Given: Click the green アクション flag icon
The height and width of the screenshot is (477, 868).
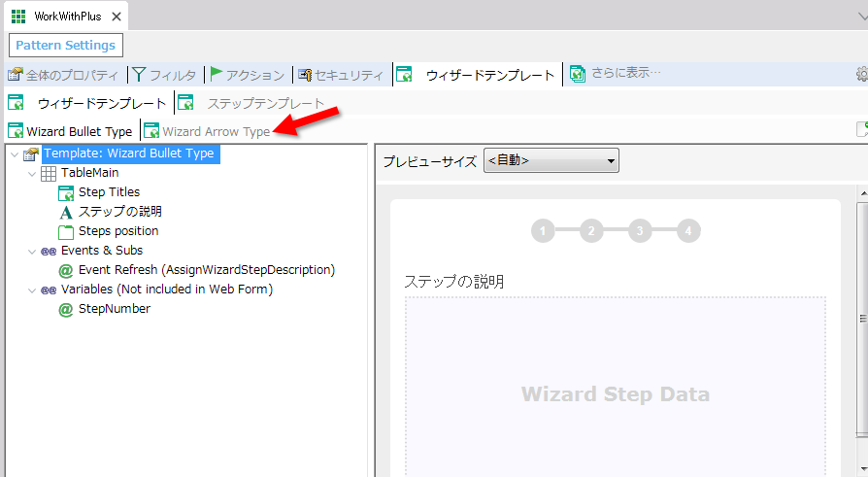Looking at the screenshot, I should click(216, 74).
